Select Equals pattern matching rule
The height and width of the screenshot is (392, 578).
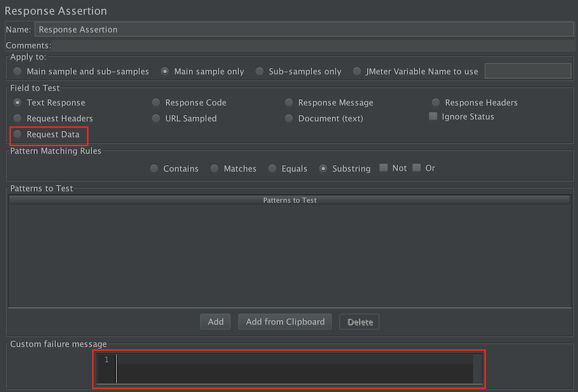coord(272,169)
